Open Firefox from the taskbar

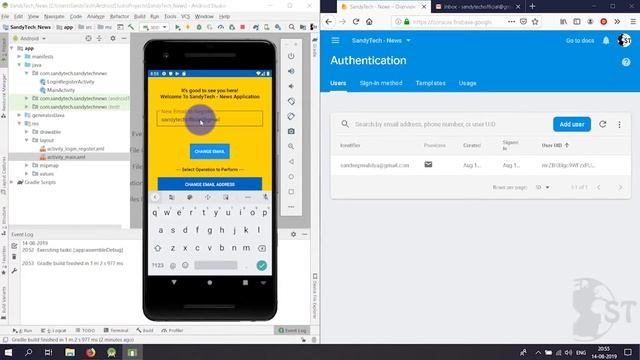coord(91,352)
